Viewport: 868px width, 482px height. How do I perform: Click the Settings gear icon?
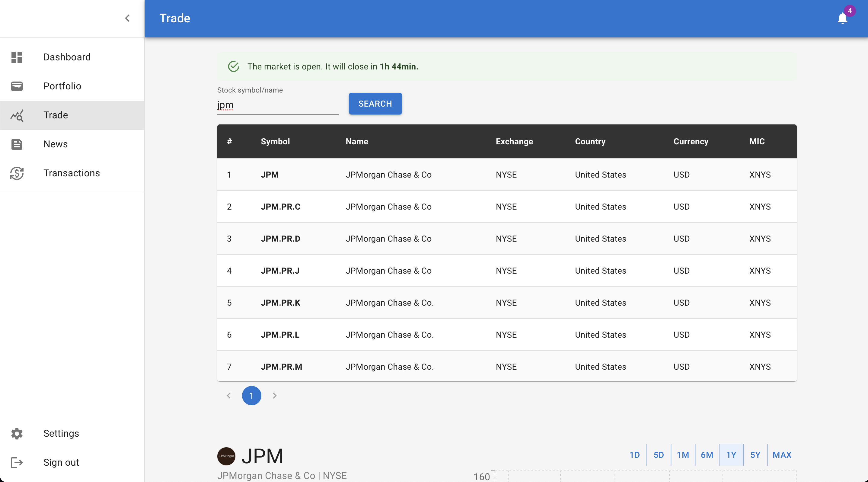(x=17, y=433)
